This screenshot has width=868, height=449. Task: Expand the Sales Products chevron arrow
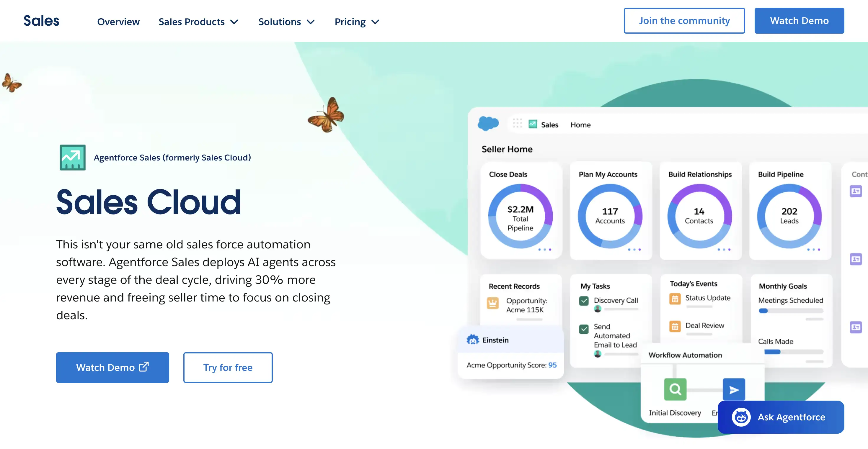[234, 22]
